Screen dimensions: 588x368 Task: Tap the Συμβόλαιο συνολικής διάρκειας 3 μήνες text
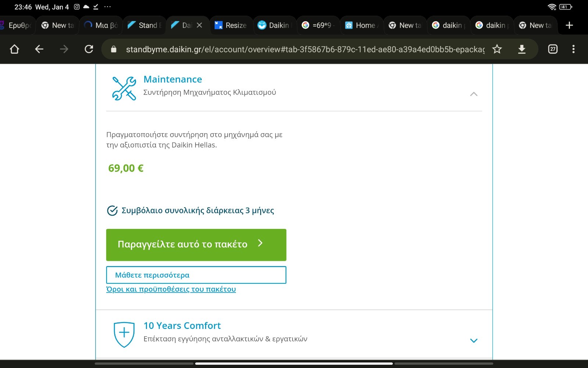pyautogui.click(x=198, y=210)
